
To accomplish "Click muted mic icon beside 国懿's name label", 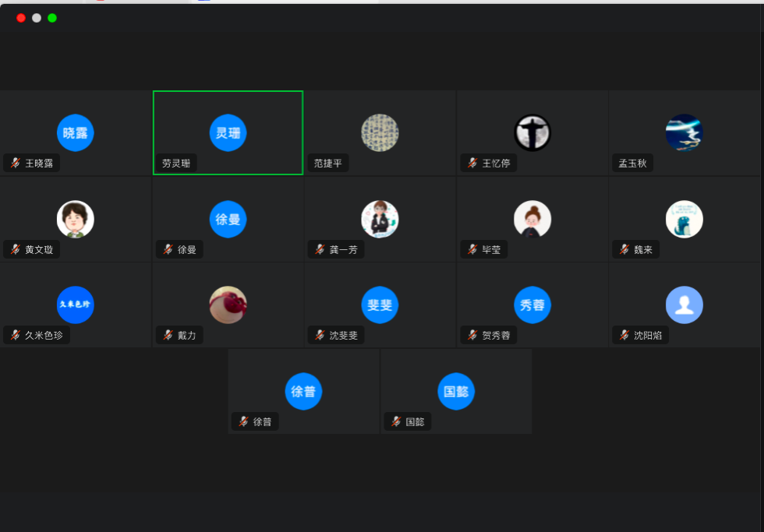I will 396,421.
